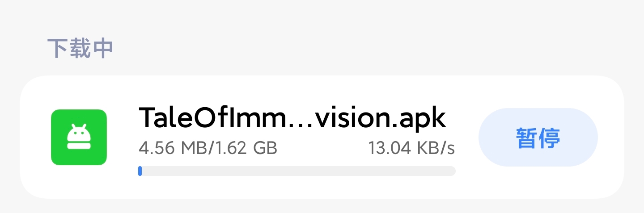Pause the download with the 暂停 button
Viewport: 644px width, 213px height.
[538, 138]
